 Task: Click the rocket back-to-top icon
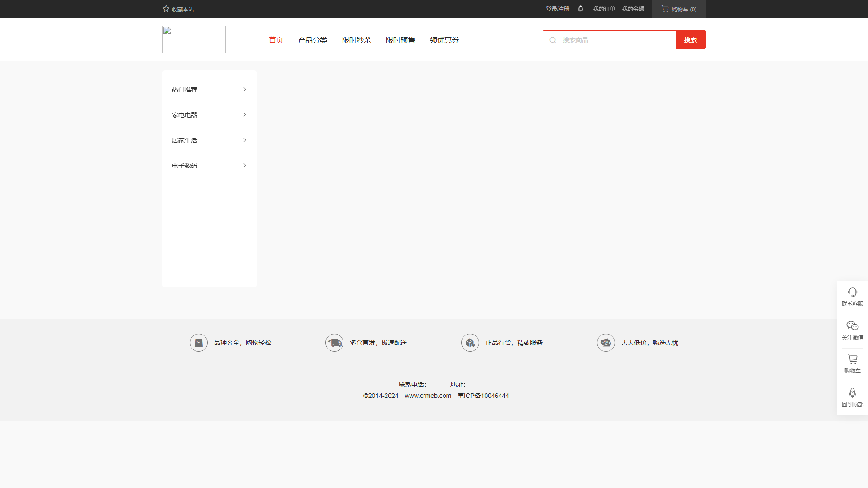click(852, 392)
